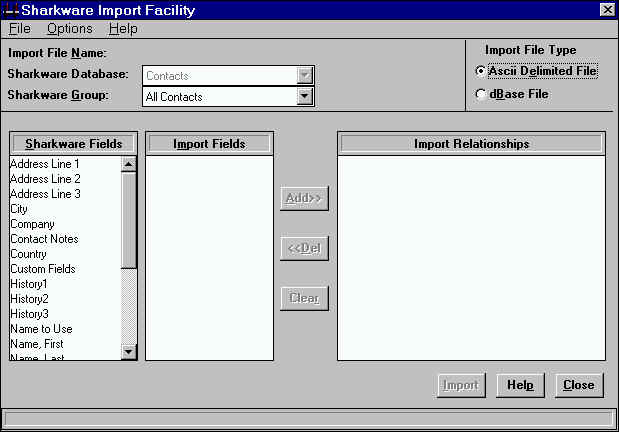Viewport: 619px width, 432px height.
Task: Expand the Sharkware Database dropdown arrow
Action: pyautogui.click(x=305, y=75)
